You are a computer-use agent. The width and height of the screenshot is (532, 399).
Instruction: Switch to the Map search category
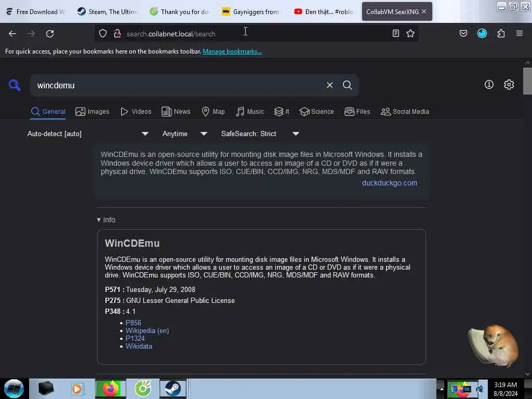coord(213,112)
